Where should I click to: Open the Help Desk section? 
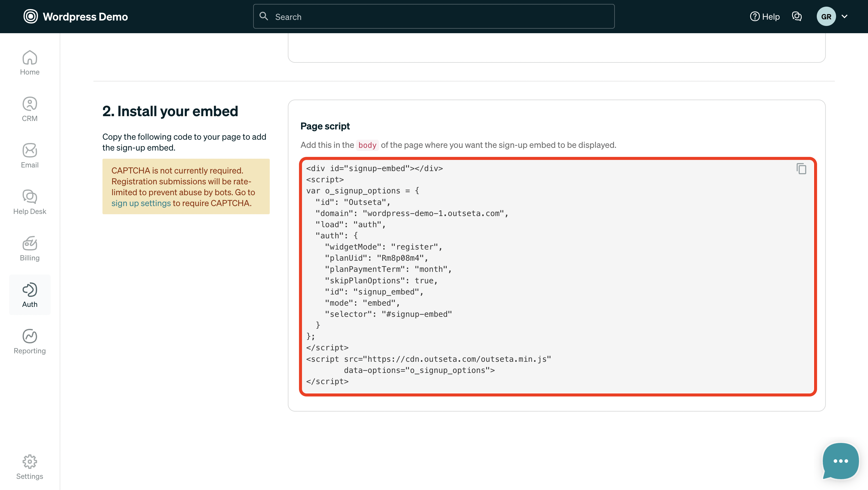click(30, 202)
